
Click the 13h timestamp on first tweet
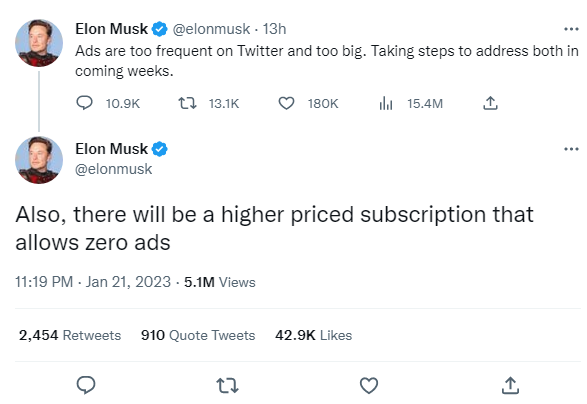click(x=274, y=29)
